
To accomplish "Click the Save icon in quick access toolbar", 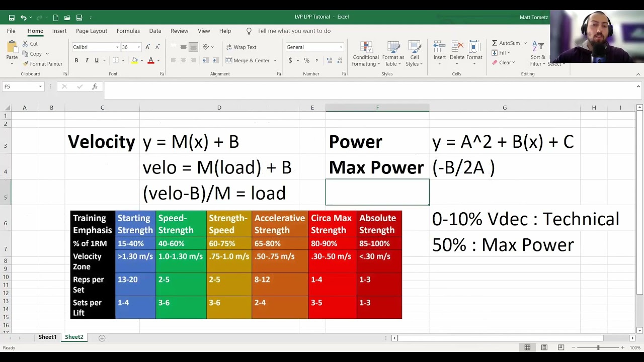I will (x=12, y=18).
